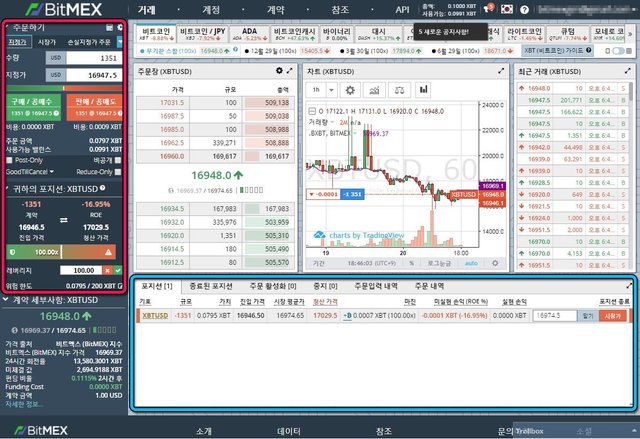640x439 pixels.
Task: Open the calculator icon in 주문하기 header
Action: (109, 27)
